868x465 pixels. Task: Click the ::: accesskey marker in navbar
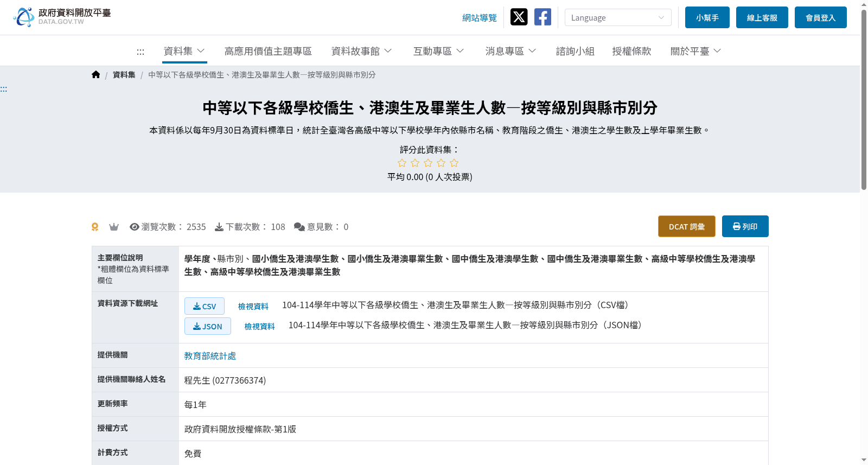click(x=141, y=52)
